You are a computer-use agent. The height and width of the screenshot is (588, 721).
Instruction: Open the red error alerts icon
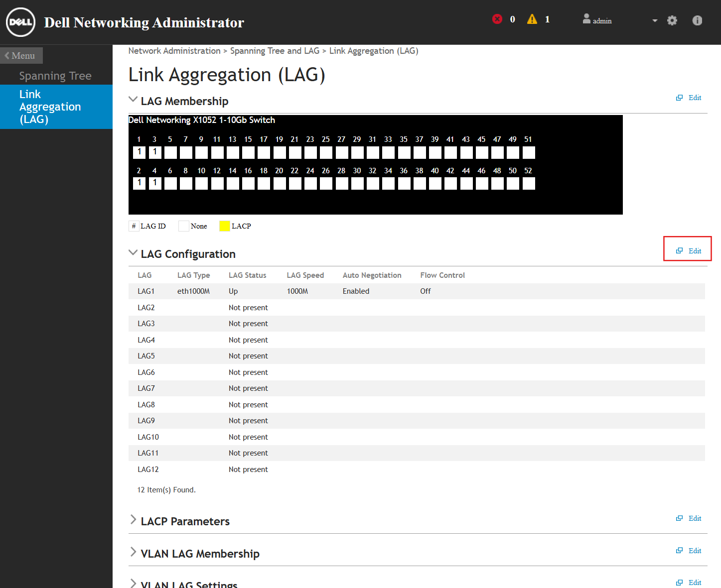point(497,19)
